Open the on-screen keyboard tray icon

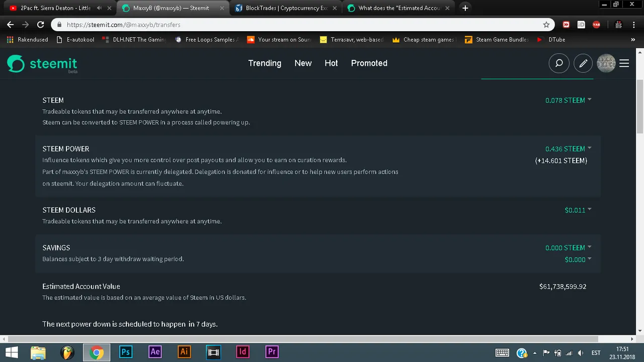click(502, 352)
